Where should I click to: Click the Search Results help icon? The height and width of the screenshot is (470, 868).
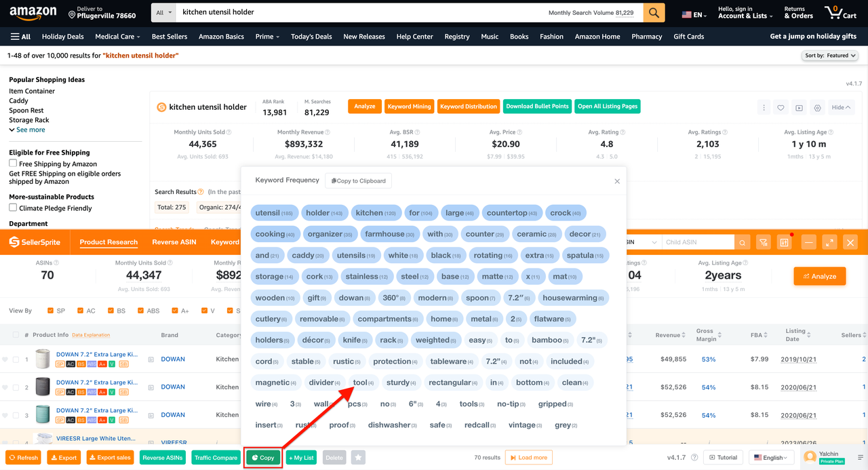point(201,192)
